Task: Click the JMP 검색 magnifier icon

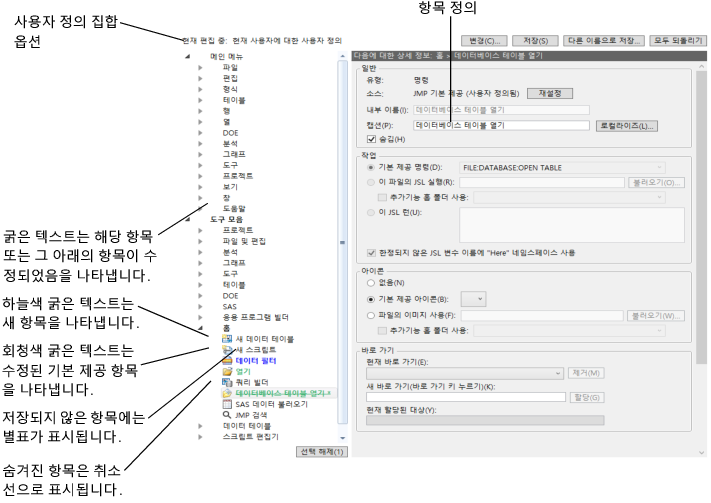Action: (227, 415)
